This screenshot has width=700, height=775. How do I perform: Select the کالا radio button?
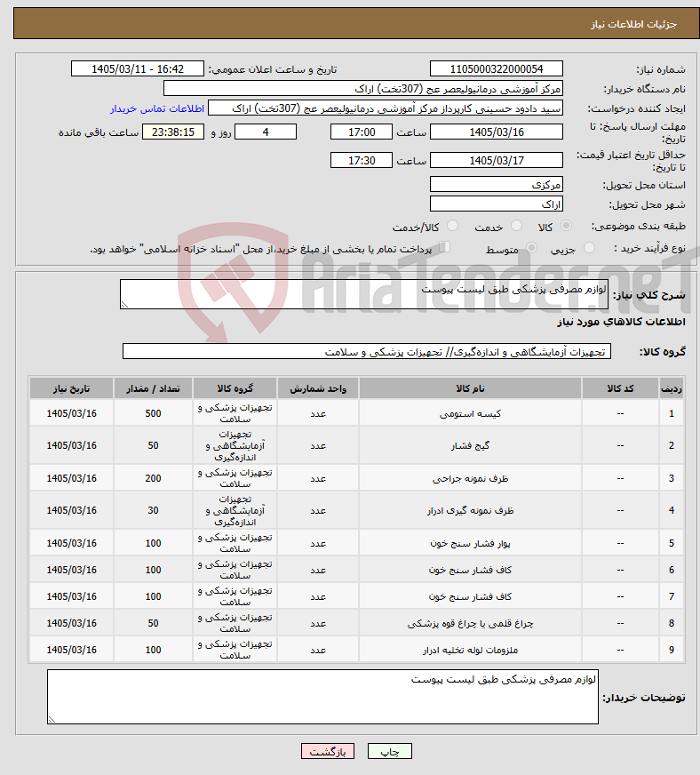tap(566, 226)
